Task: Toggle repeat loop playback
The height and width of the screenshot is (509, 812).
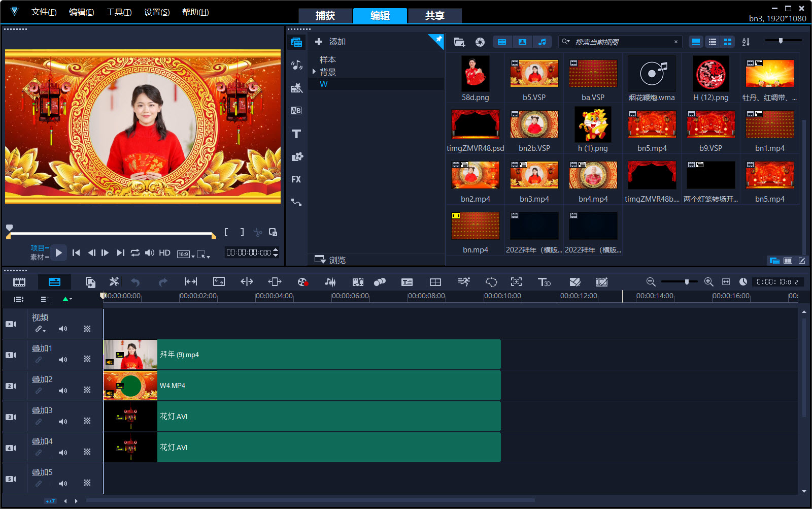Action: [135, 252]
